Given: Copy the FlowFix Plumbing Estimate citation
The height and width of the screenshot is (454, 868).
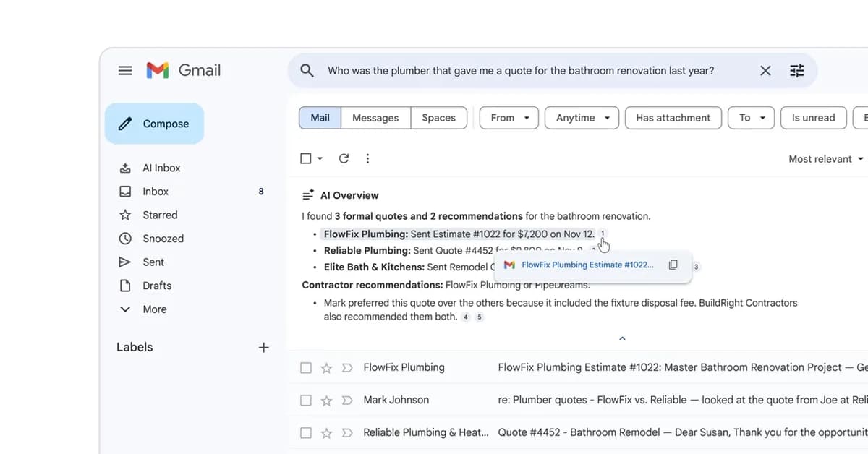Looking at the screenshot, I should coord(671,265).
